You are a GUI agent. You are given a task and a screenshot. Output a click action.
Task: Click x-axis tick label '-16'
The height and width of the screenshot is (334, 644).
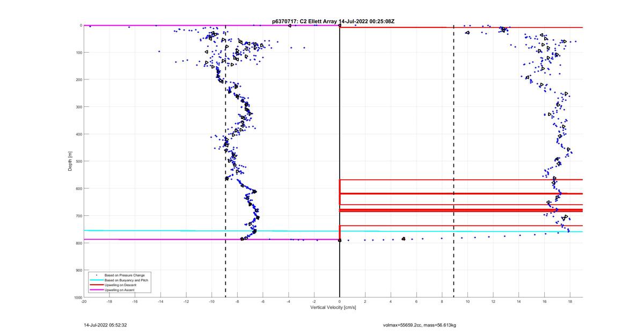click(135, 301)
